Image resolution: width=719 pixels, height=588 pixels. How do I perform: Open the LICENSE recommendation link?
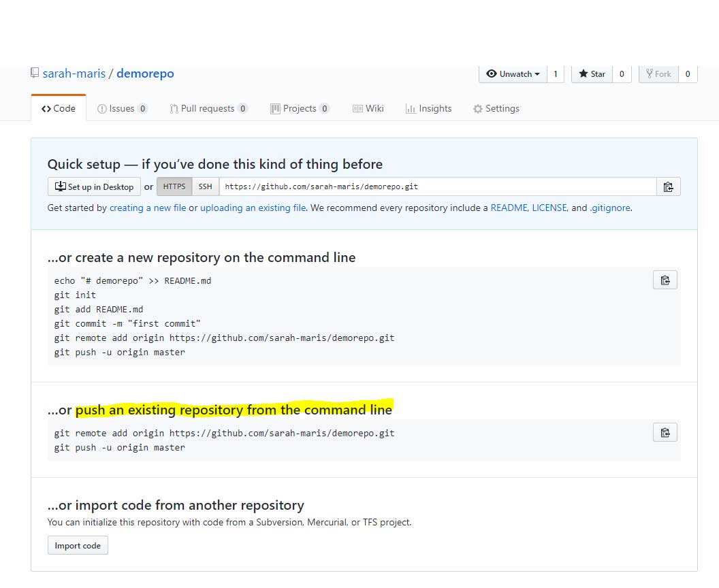(549, 208)
